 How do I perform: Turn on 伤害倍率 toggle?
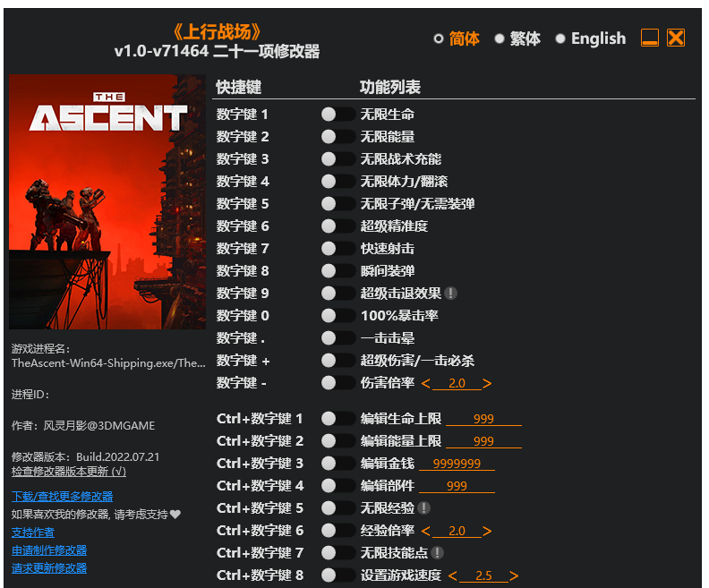tap(337, 383)
